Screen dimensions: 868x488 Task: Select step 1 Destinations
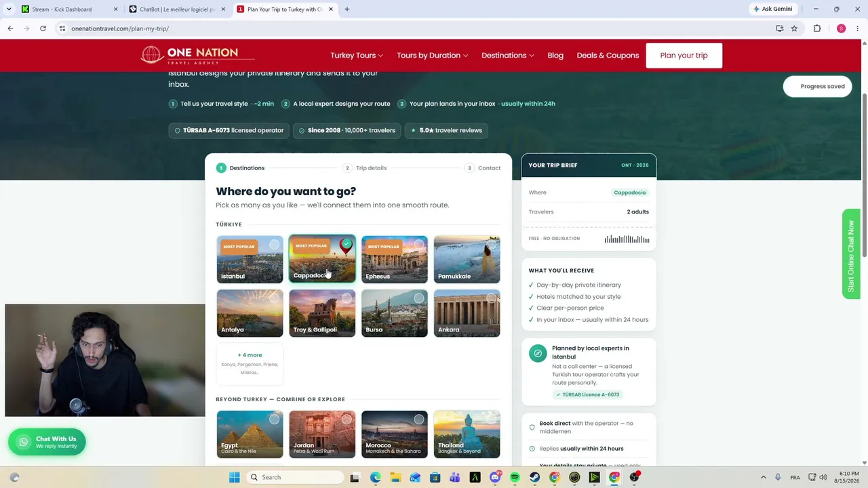click(x=241, y=168)
